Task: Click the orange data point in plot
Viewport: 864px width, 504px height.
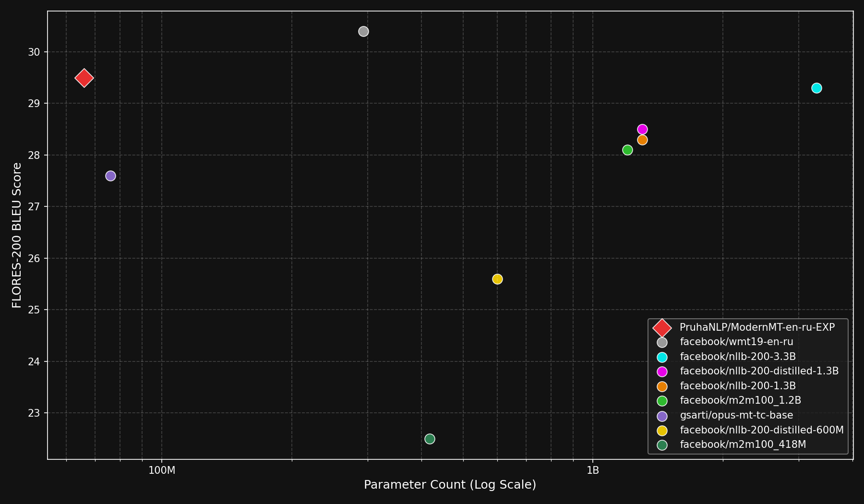Action: pos(642,140)
